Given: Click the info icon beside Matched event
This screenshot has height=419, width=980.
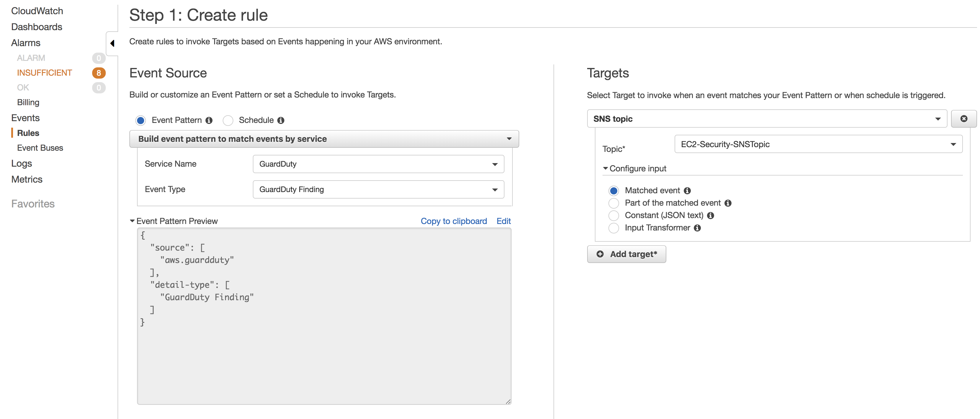Looking at the screenshot, I should (687, 191).
